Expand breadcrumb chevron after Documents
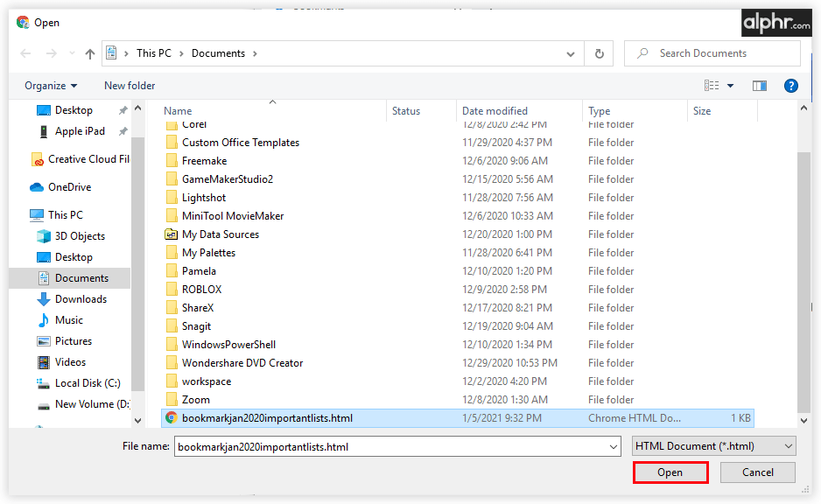The height and width of the screenshot is (504, 821). (255, 53)
